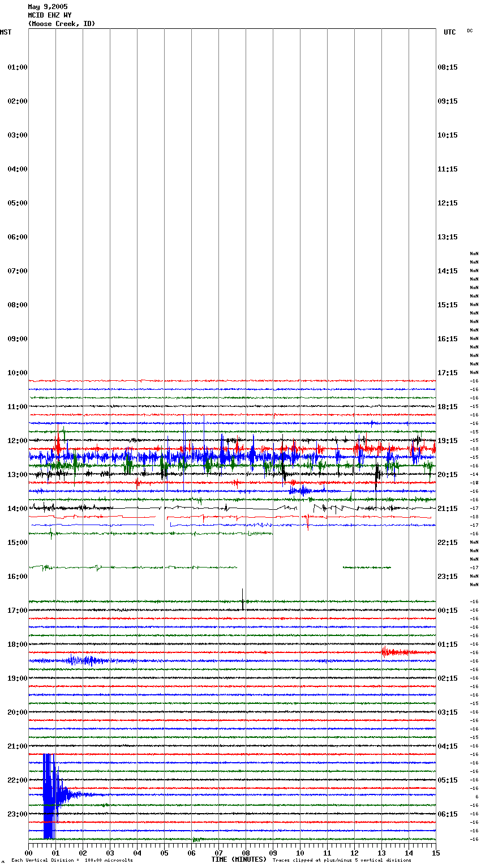The image size is (481, 868).
Task: Click the "01:00" MST hour label
Action: (x=17, y=67)
